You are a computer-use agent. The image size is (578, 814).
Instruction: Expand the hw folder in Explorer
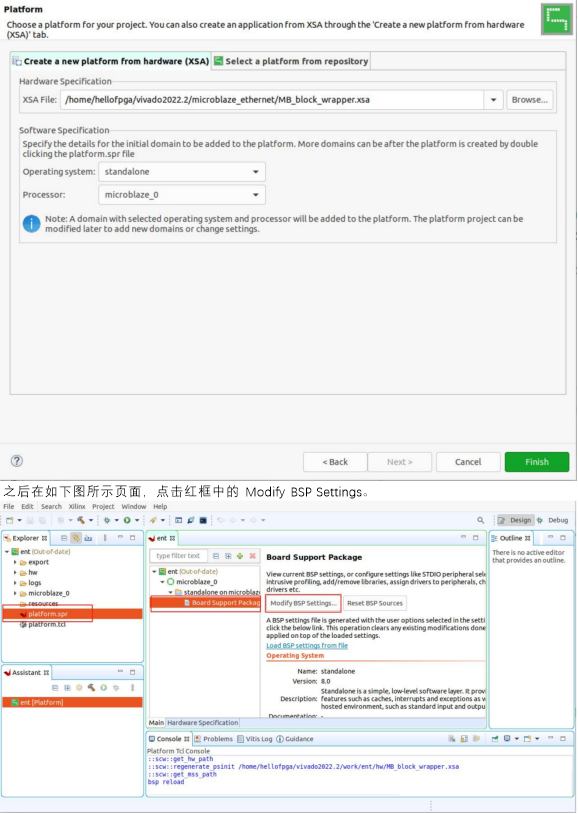[15, 572]
